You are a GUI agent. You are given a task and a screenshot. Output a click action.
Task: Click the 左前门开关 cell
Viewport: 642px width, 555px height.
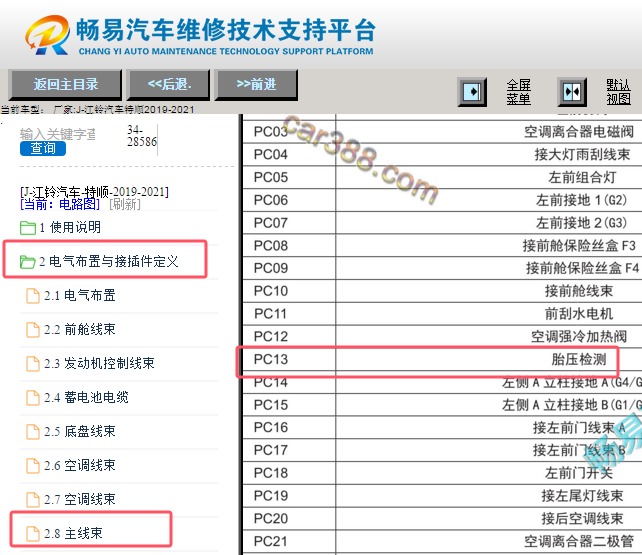click(579, 473)
